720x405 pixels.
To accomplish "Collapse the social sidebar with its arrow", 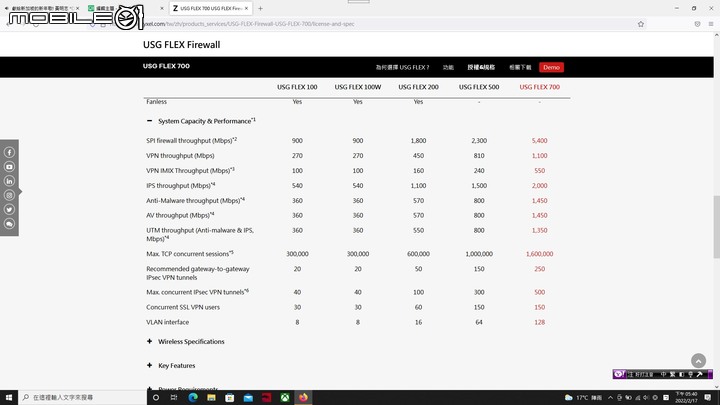I will coord(20,191).
